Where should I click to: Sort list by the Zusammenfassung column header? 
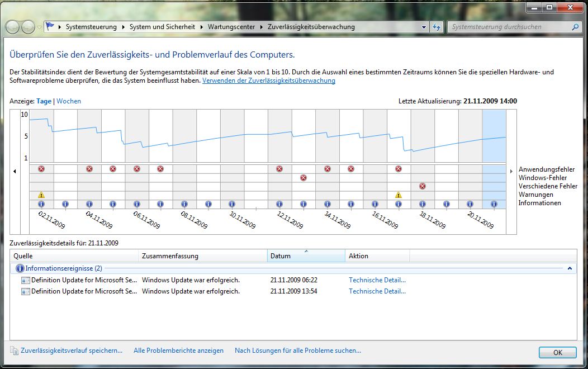pyautogui.click(x=203, y=256)
